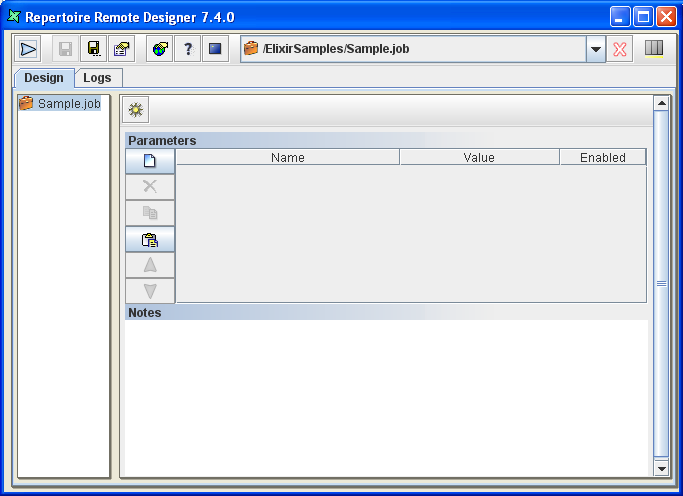The image size is (683, 496).
Task: Open the properties icon in toolbar
Action: [x=121, y=49]
